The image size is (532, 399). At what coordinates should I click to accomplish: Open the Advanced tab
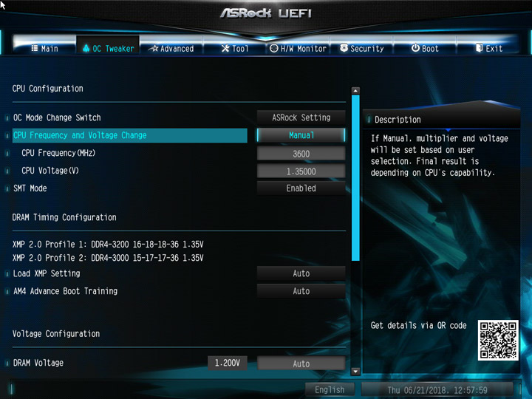(171, 49)
